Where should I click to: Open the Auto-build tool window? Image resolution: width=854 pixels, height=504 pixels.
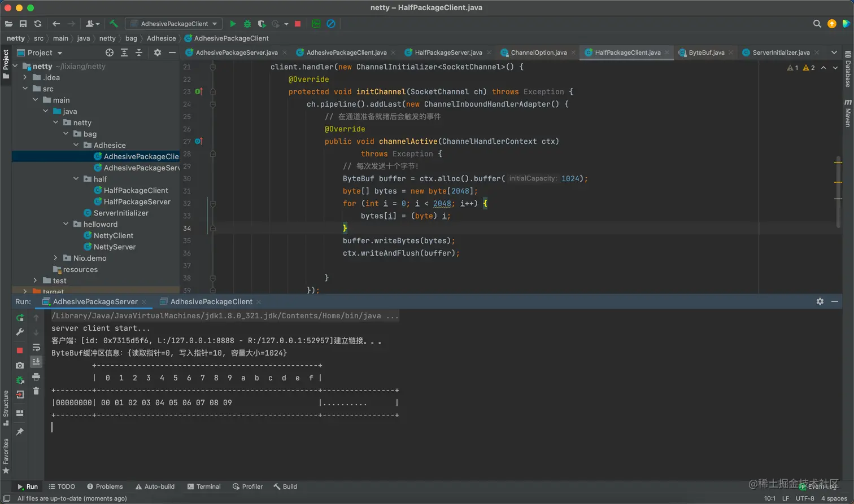(x=155, y=487)
